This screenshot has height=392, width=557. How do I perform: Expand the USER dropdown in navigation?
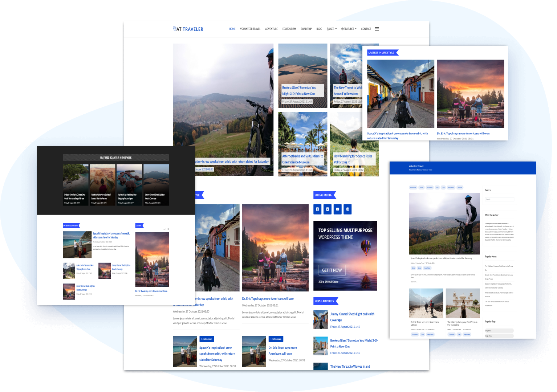pos(332,29)
